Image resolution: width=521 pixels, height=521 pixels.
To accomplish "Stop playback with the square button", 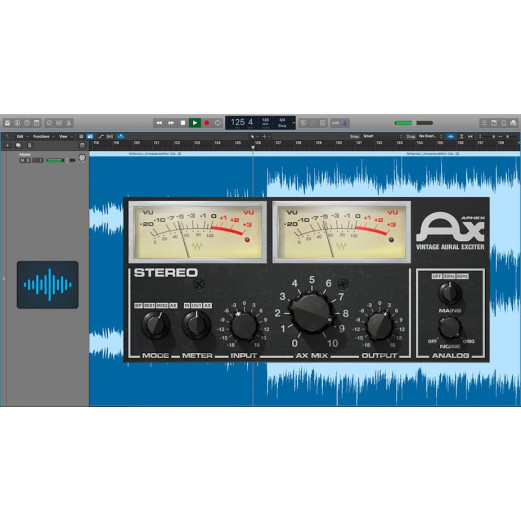I will [183, 123].
